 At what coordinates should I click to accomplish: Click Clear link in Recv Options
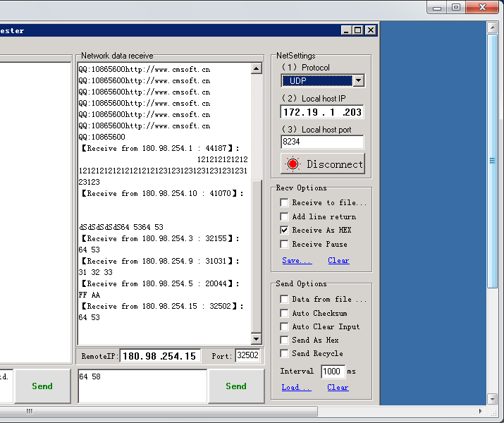pos(338,260)
